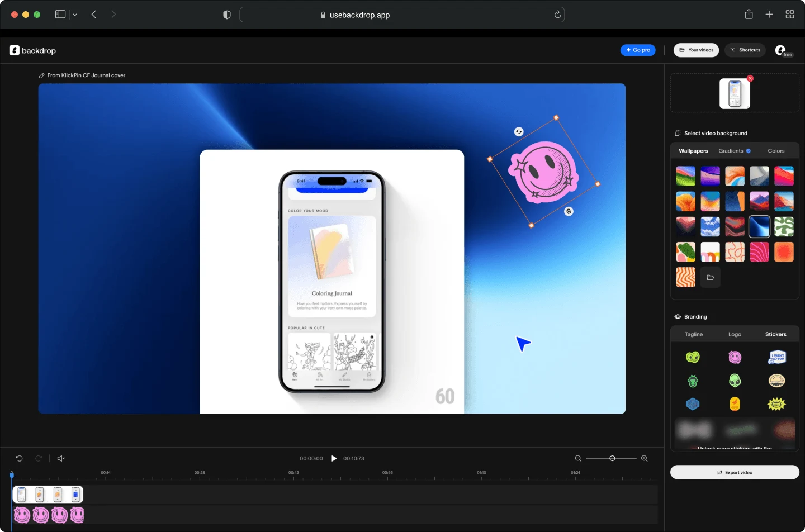Click the rotate handle on smiley sticker
This screenshot has width=805, height=532.
pyautogui.click(x=519, y=132)
